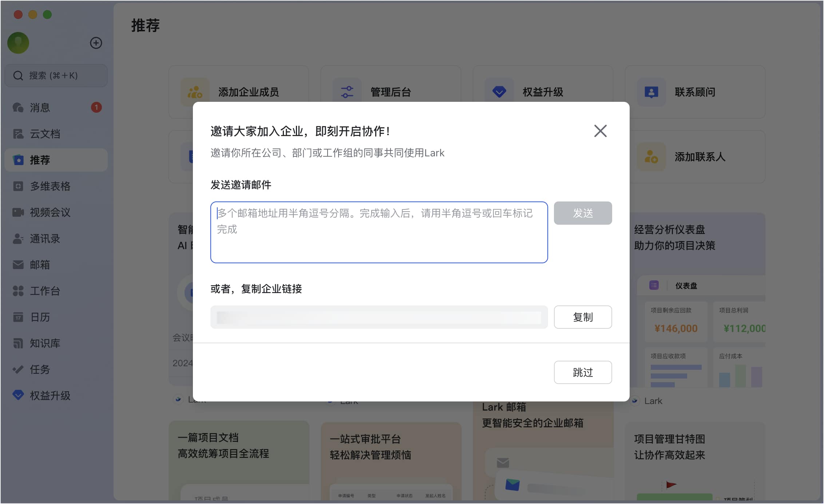This screenshot has height=504, width=824.
Task: Open Cloud Docs (云文档) in sidebar
Action: 44,134
